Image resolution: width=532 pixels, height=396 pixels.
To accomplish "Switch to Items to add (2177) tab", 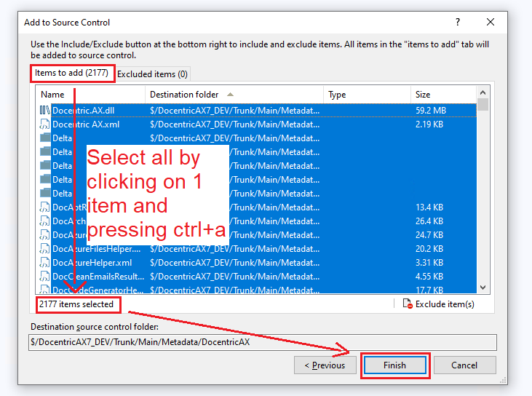I will point(71,73).
